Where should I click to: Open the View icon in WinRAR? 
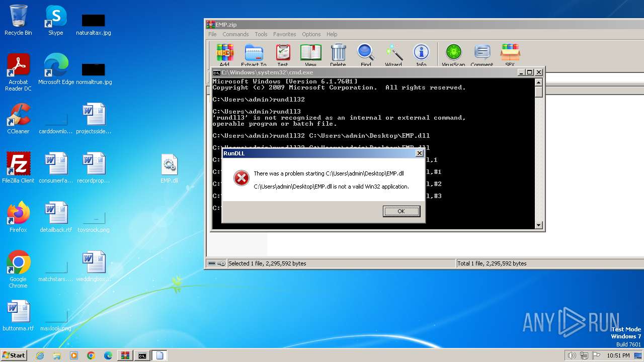(x=310, y=54)
